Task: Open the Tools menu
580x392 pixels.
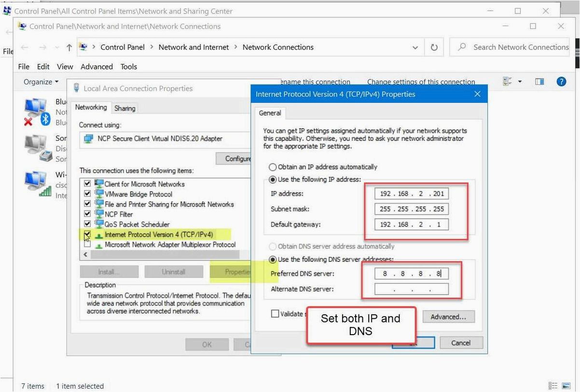Action: (129, 67)
